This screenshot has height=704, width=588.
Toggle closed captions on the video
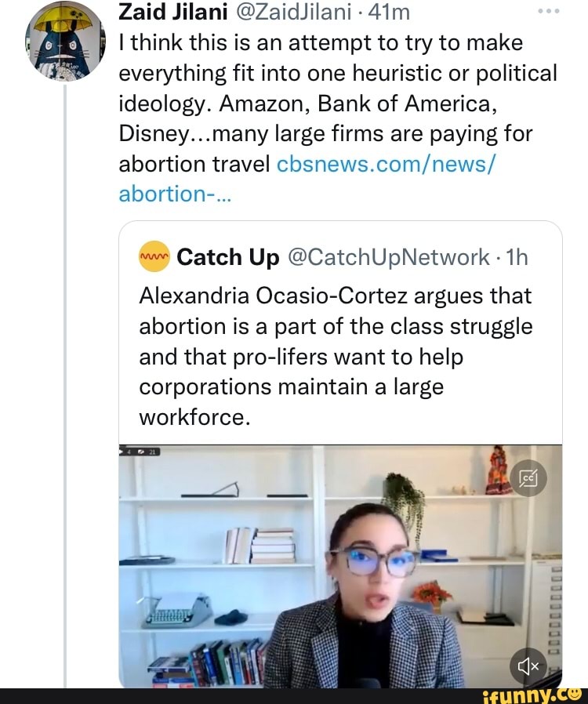528,478
